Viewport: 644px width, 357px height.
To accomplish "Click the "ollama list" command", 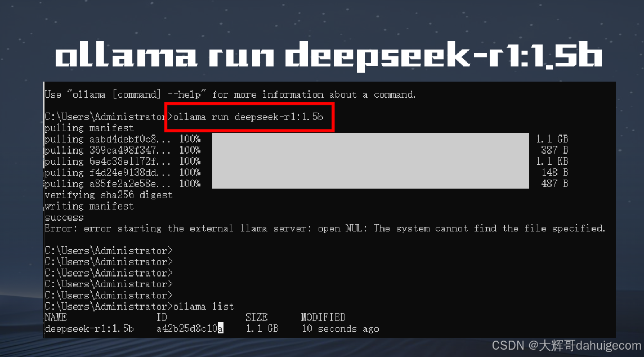I will tap(203, 306).
